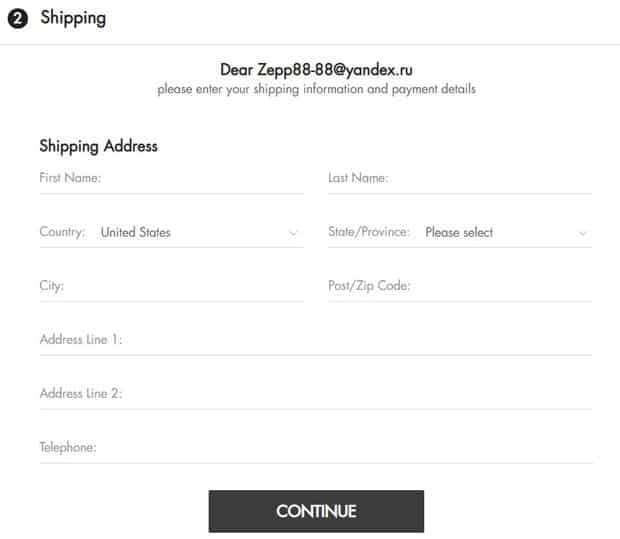This screenshot has width=620, height=539.
Task: Click the 'Shipping Address' subheading
Action: [98, 146]
